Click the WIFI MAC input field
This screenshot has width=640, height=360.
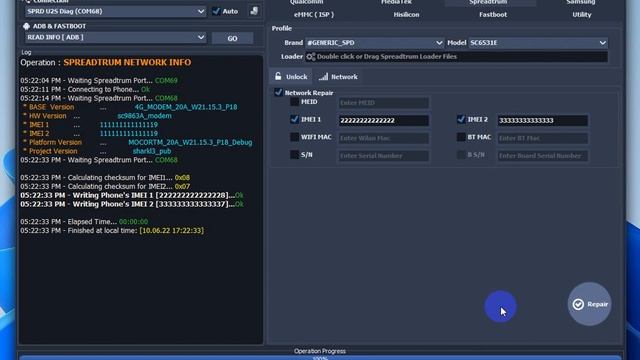tap(384, 138)
